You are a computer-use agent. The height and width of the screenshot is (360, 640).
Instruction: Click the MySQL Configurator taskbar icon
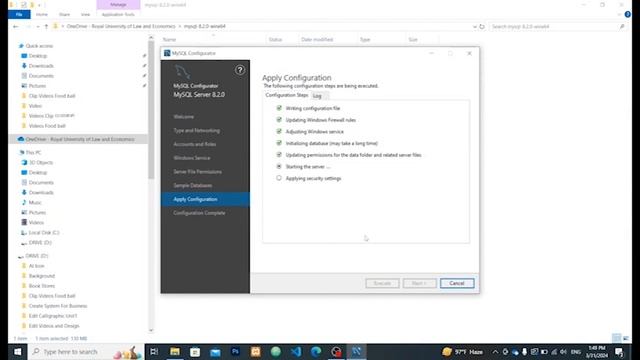pos(356,351)
